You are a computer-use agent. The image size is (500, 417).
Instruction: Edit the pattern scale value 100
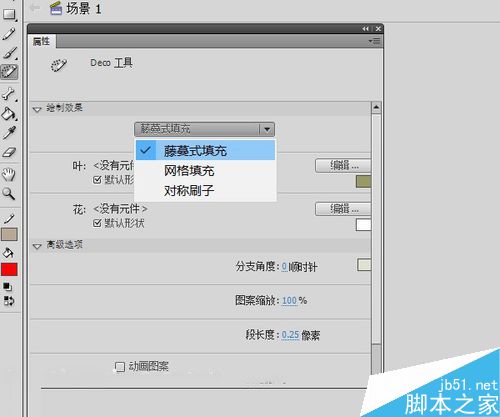pyautogui.click(x=289, y=301)
